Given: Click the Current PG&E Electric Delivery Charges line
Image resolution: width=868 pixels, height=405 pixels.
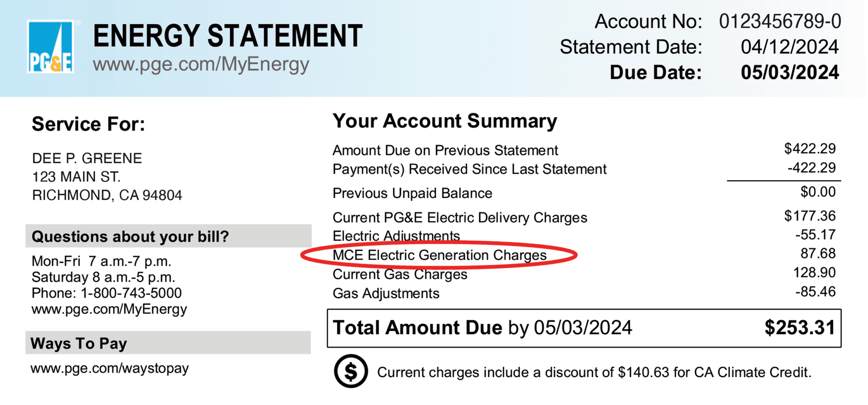Looking at the screenshot, I should pyautogui.click(x=460, y=218).
